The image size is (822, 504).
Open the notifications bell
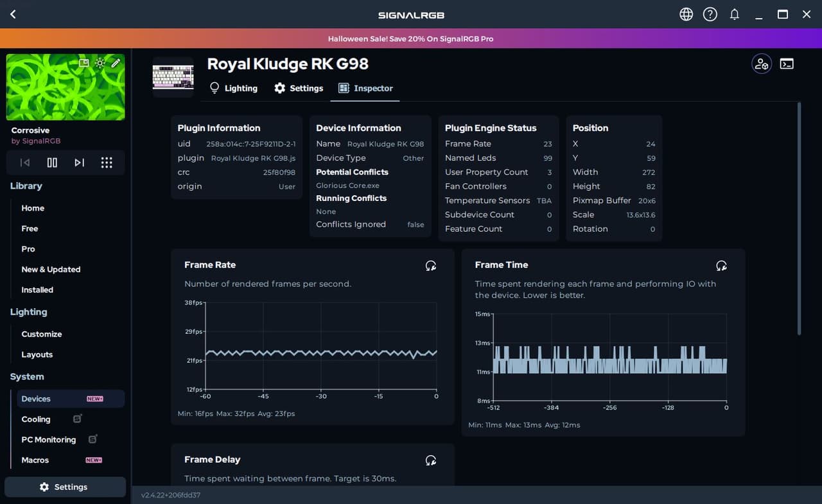[735, 14]
